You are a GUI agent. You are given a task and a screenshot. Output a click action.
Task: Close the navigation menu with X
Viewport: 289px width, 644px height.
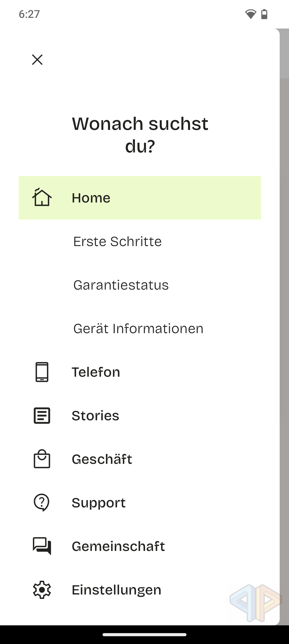tap(37, 60)
